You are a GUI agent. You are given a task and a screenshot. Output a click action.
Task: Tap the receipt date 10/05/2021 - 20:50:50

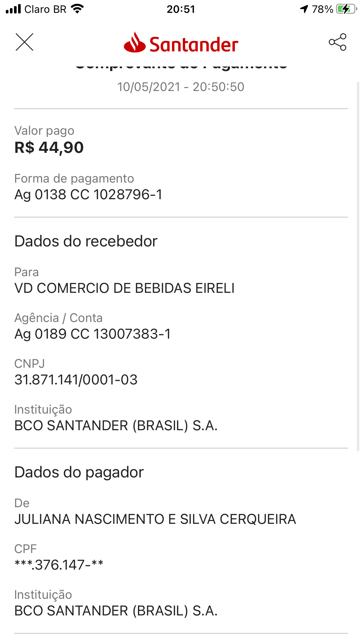[x=181, y=87]
